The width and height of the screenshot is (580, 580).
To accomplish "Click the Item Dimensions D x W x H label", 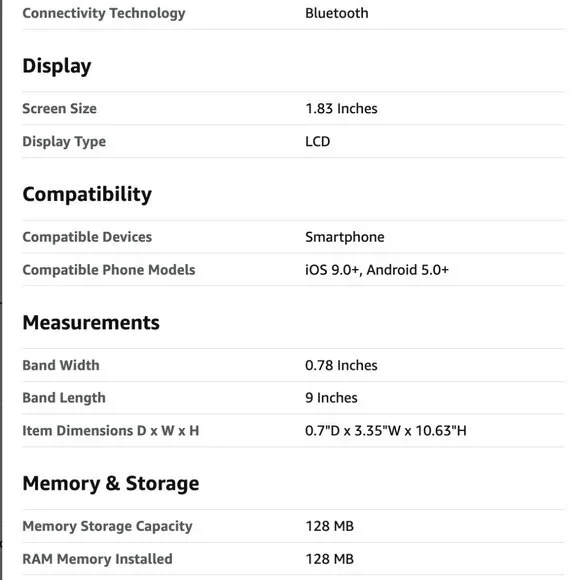I will (x=111, y=431).
